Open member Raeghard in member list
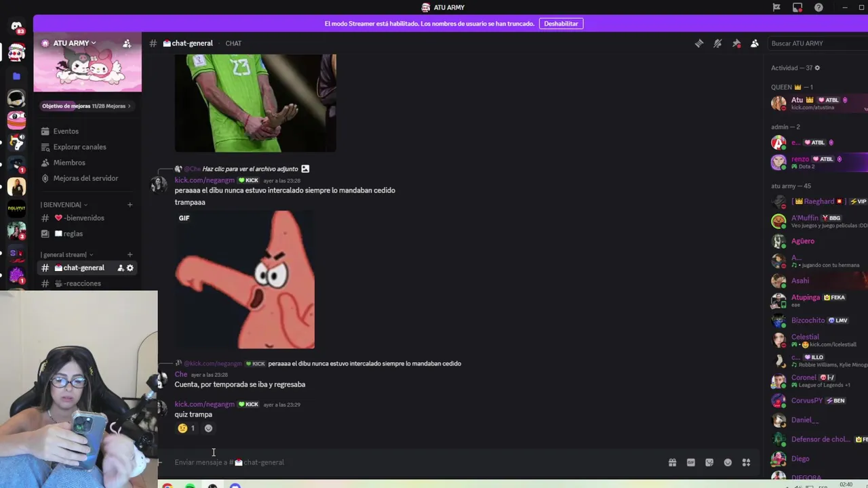This screenshot has height=488, width=868. coord(818,201)
